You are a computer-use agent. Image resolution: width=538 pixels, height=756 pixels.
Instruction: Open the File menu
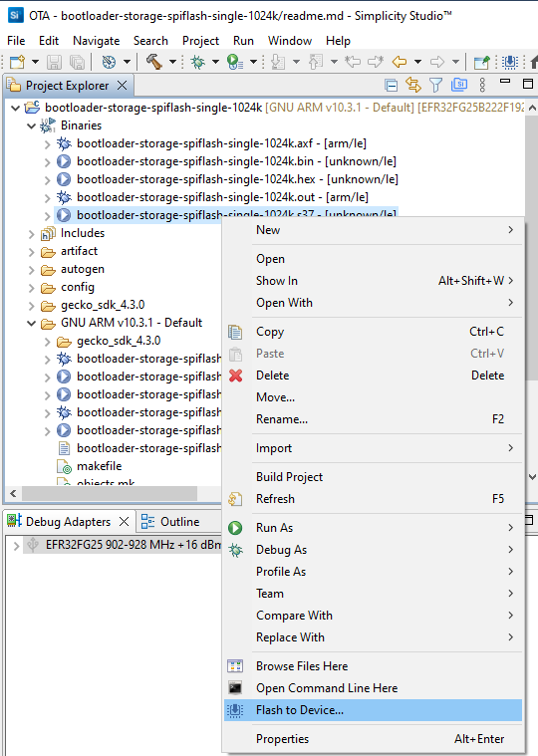coord(16,41)
